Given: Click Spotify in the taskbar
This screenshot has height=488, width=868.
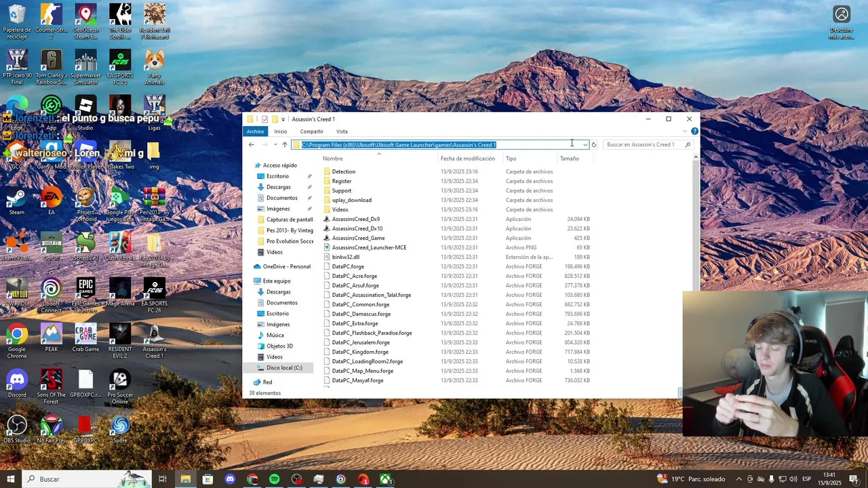Looking at the screenshot, I should click(274, 479).
